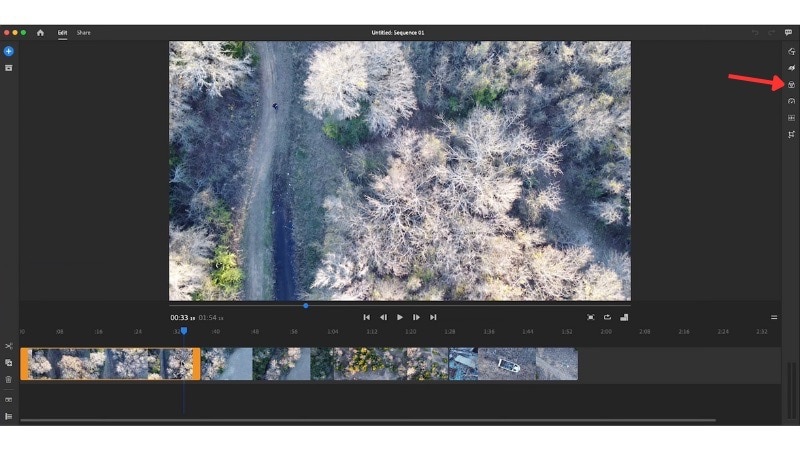The width and height of the screenshot is (800, 450).
Task: Open the Transform crop panel icon
Action: click(x=791, y=135)
